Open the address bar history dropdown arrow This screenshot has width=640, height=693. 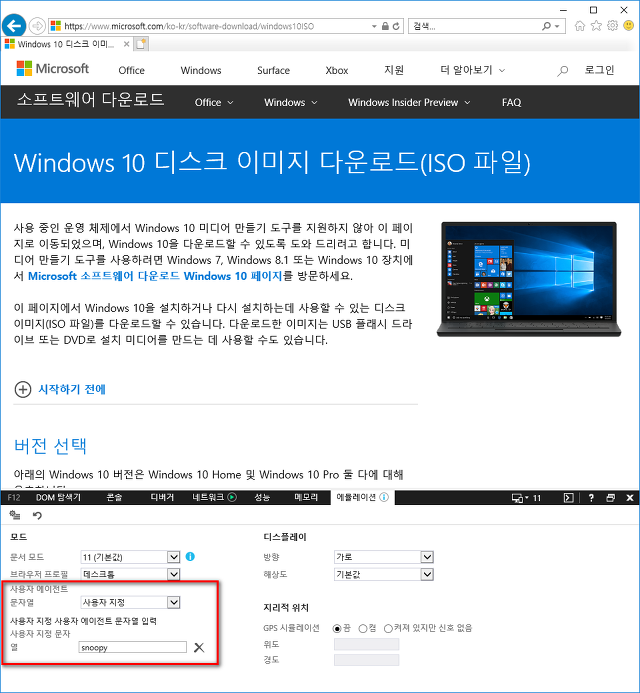pyautogui.click(x=374, y=27)
